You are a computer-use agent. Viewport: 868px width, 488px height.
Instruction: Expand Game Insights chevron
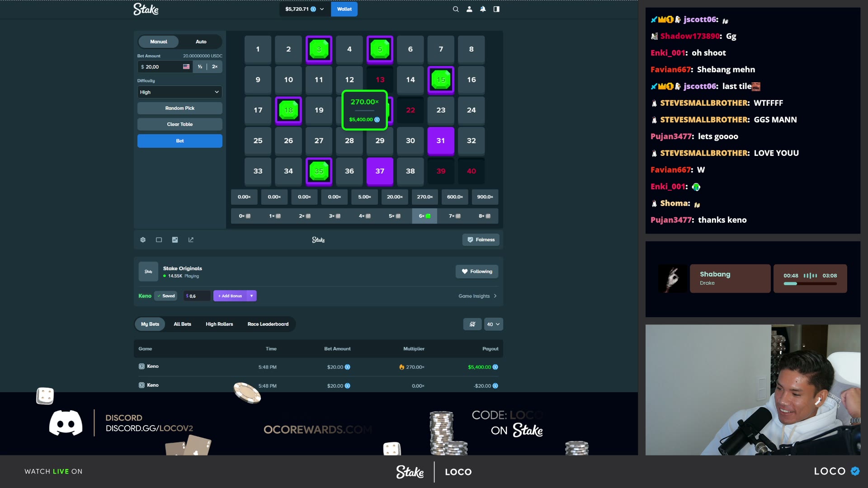click(495, 296)
